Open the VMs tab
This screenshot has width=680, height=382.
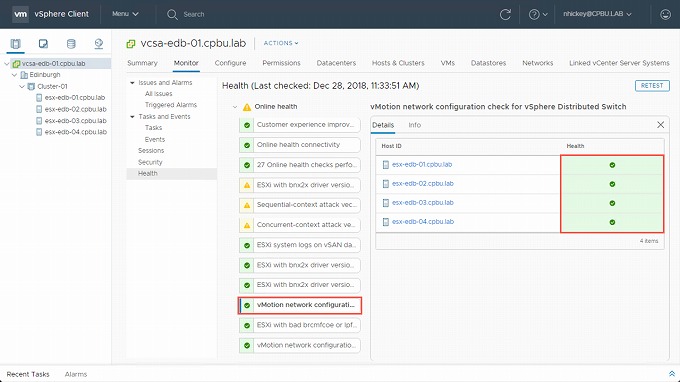pos(448,63)
